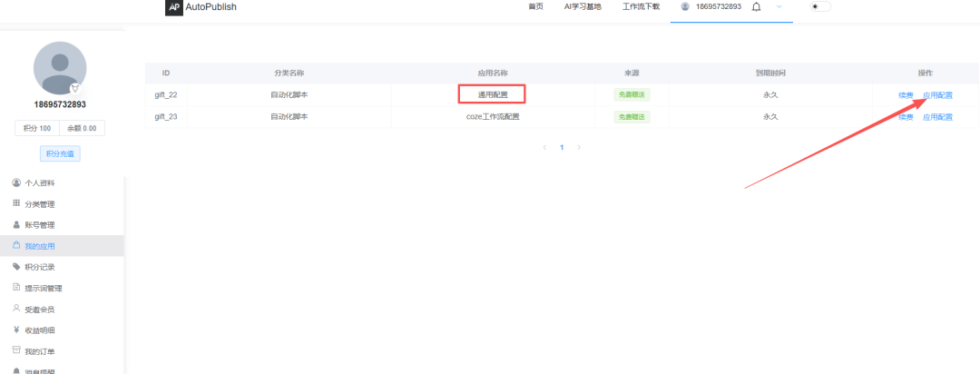Click the previous page arrow
The height and width of the screenshot is (374, 980).
(544, 148)
